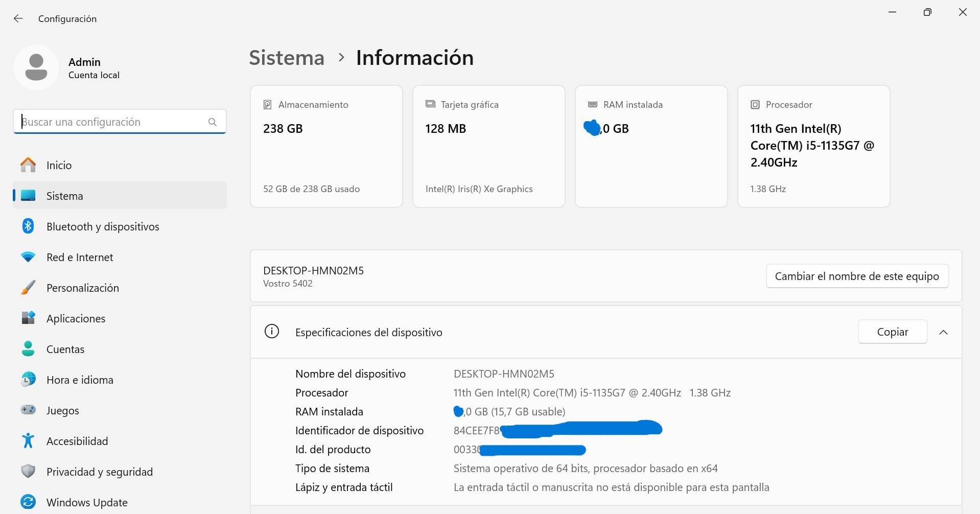
Task: Click the Aplicaciones icon in sidebar
Action: pyautogui.click(x=28, y=318)
